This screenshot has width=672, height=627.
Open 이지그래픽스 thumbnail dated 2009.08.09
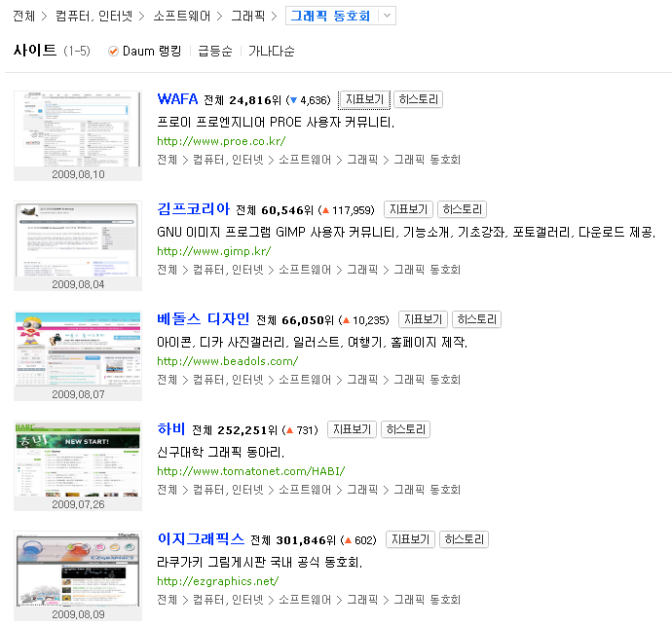(78, 576)
